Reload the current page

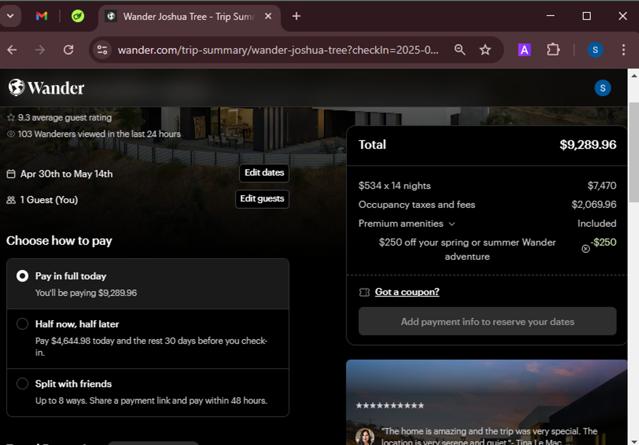(x=68, y=50)
